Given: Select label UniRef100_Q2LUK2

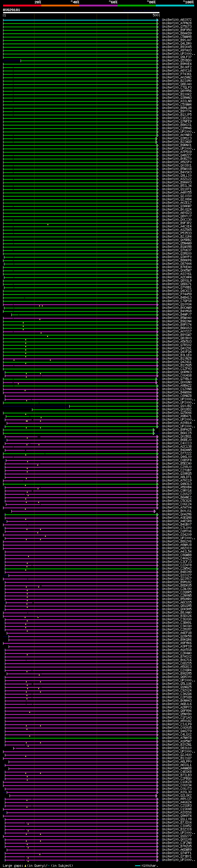Looking at the screenshot, I should (x=177, y=795).
